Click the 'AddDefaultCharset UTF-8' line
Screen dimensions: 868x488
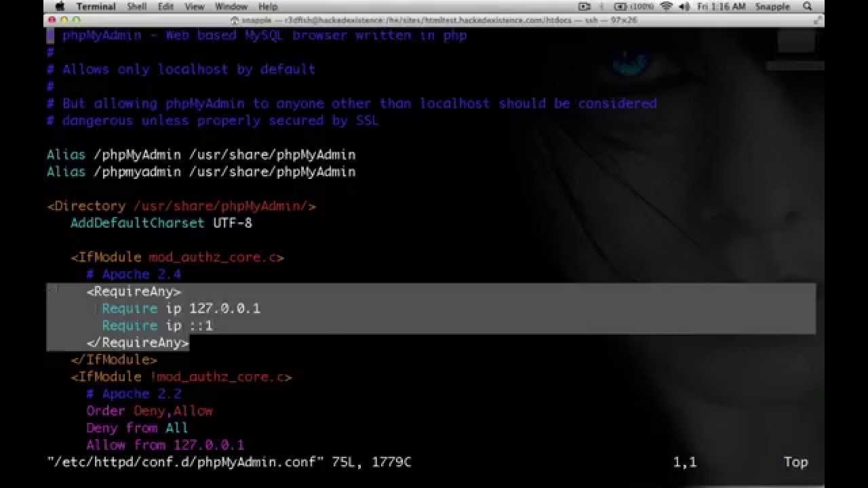[161, 223]
